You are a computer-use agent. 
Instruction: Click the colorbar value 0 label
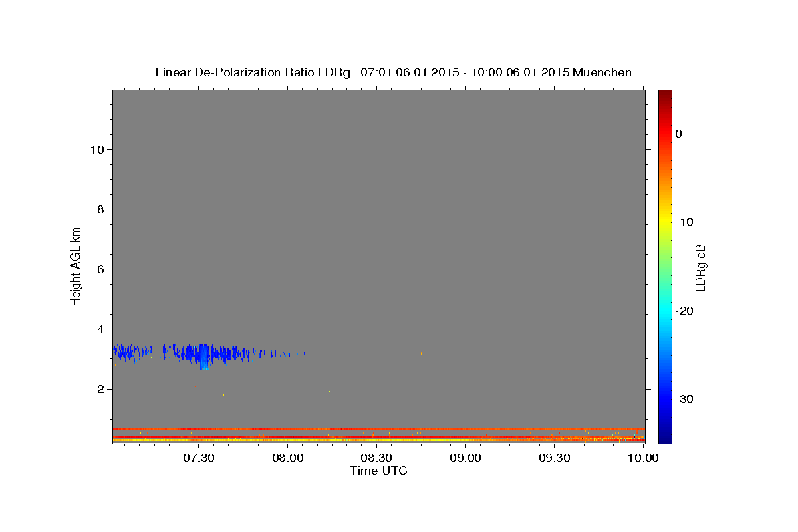click(679, 134)
